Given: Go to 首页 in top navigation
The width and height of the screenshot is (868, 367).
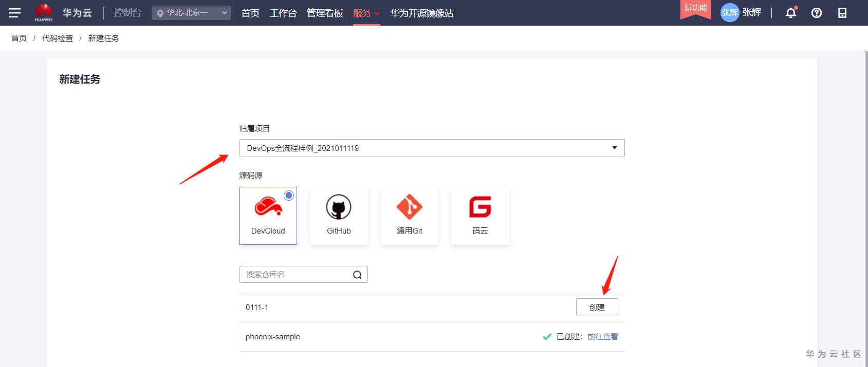Looking at the screenshot, I should tap(250, 13).
